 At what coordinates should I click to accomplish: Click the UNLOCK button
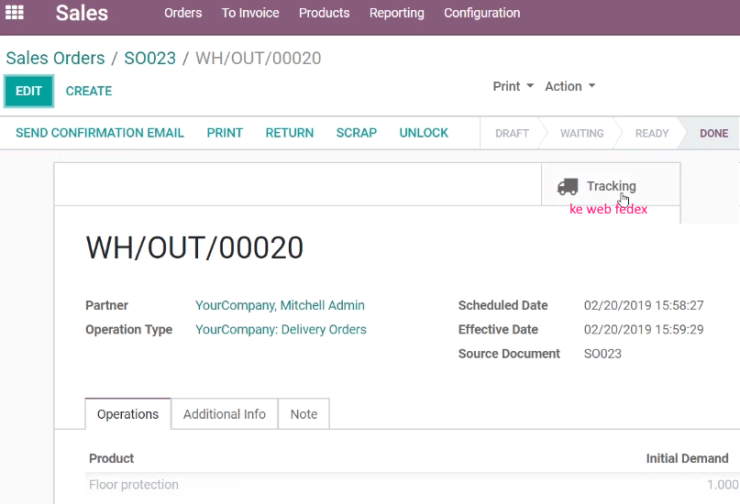click(423, 133)
